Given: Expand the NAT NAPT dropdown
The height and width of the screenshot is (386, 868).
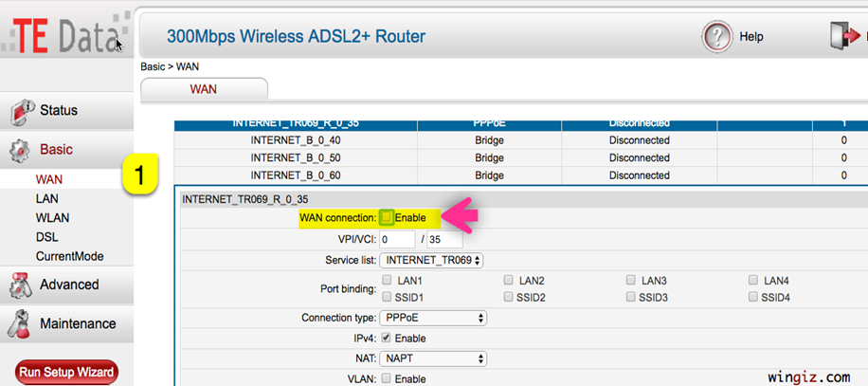Looking at the screenshot, I should pos(433,358).
